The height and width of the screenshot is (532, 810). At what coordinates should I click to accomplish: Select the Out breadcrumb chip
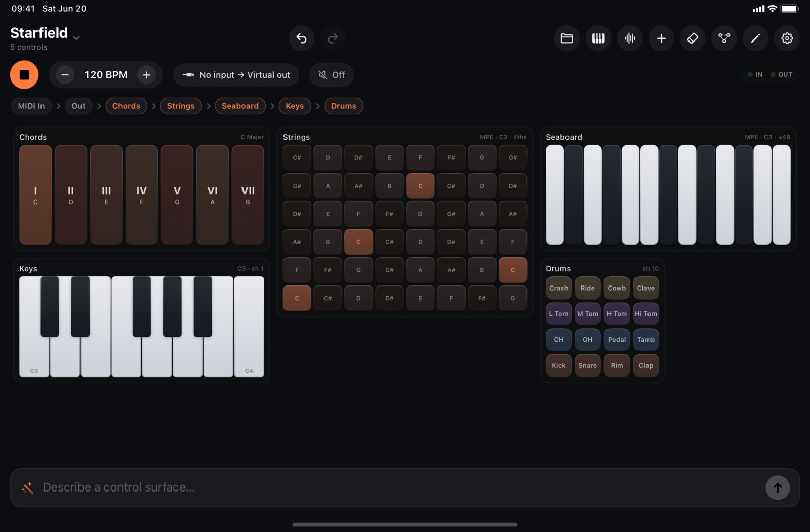[78, 106]
